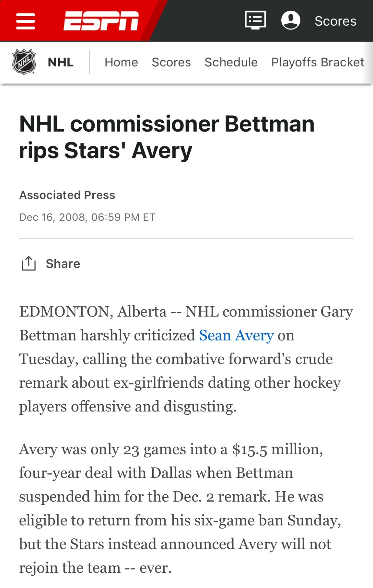Screen dimensions: 373x588
Task: Open the Playoffs Bracket tab
Action: click(x=317, y=62)
